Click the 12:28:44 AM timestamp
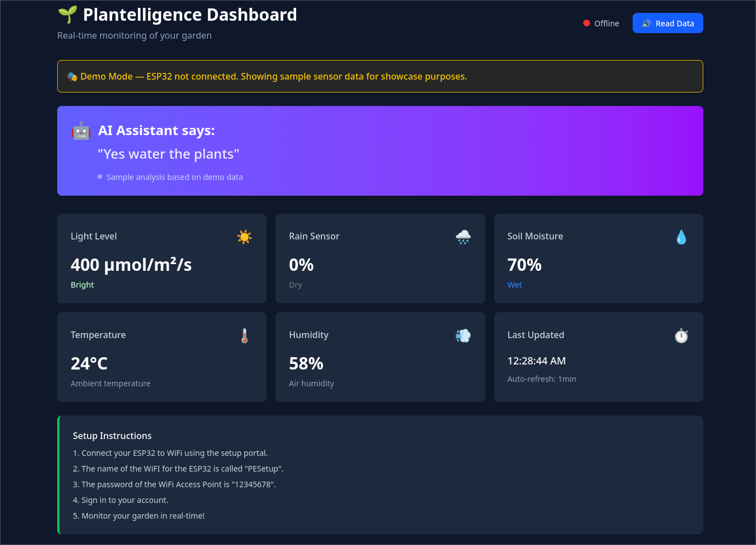 [537, 361]
